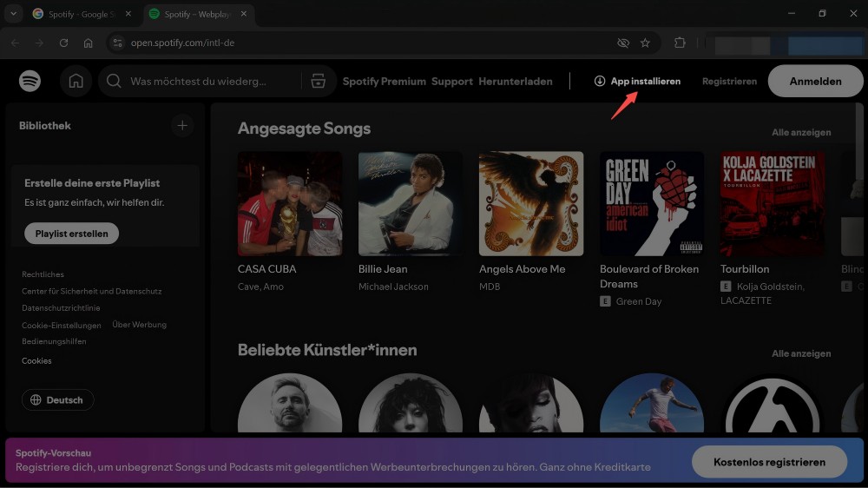
Task: Open the Herunterladen menu link
Action: tap(516, 82)
